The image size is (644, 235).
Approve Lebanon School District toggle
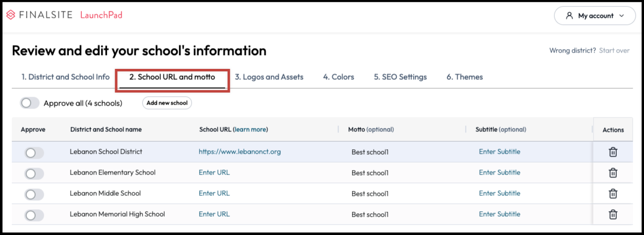coord(34,153)
